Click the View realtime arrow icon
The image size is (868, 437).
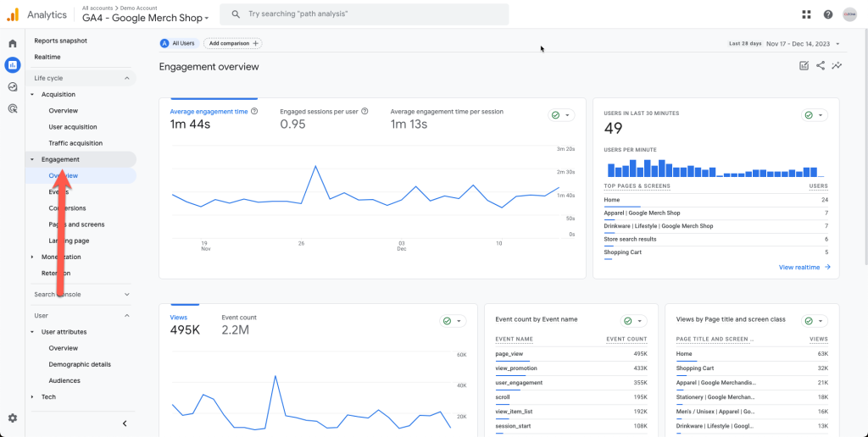(827, 267)
